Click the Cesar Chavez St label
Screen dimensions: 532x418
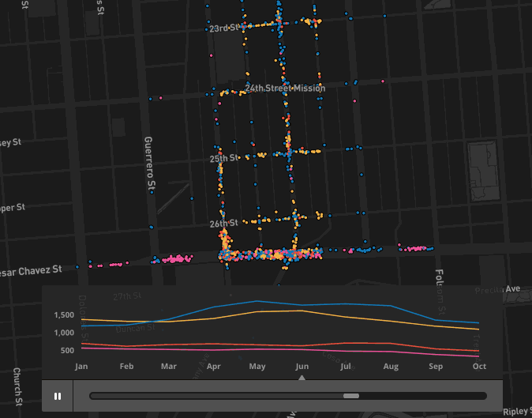pos(31,271)
